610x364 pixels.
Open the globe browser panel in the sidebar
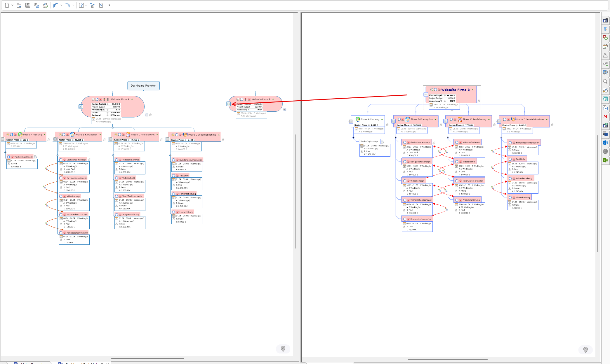605,151
